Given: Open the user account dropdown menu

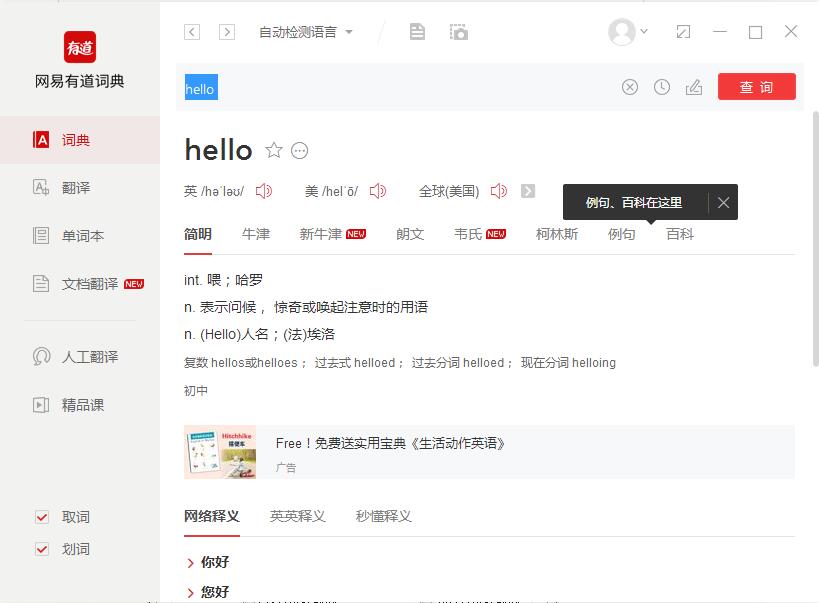Looking at the screenshot, I should 625,31.
